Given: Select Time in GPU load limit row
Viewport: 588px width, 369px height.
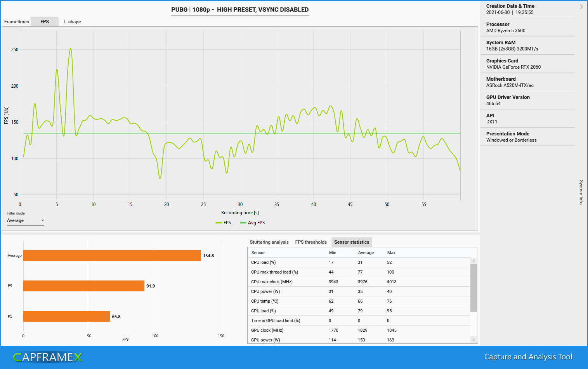Looking at the screenshot, I should click(359, 320).
